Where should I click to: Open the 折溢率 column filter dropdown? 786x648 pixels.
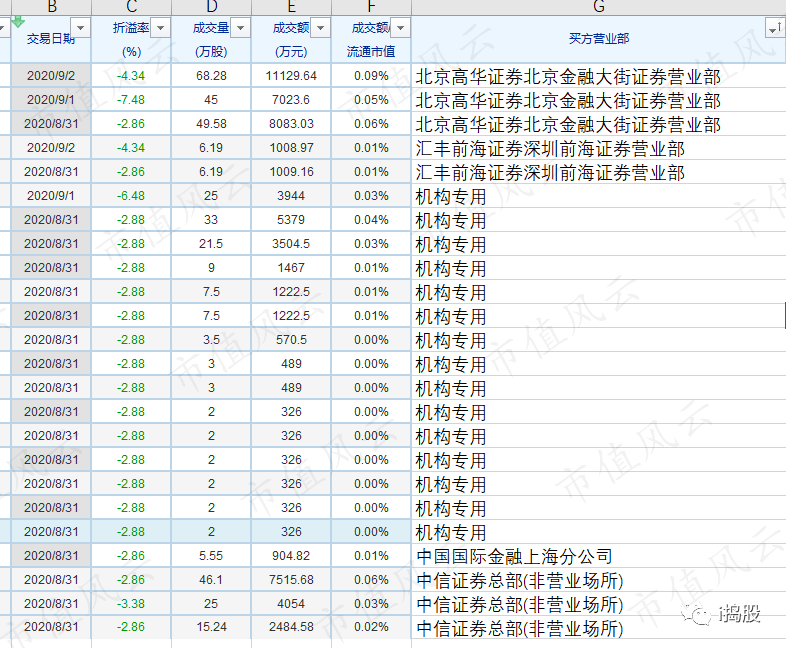160,28
